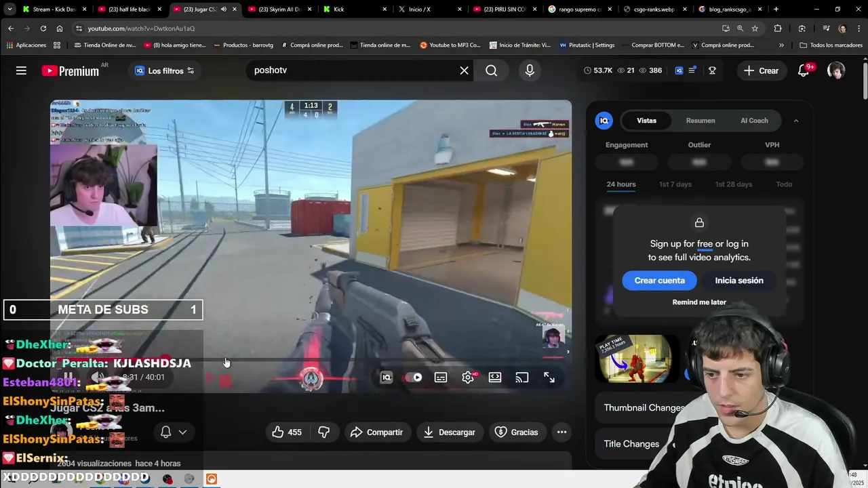Open YouTube to MP3 Co... bookmark
The image size is (868, 488).
450,45
